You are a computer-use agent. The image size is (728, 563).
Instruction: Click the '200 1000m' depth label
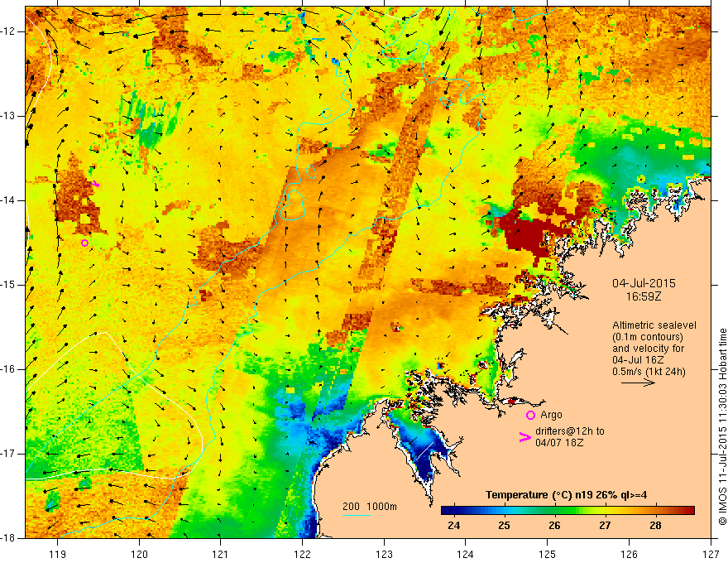[x=370, y=507]
